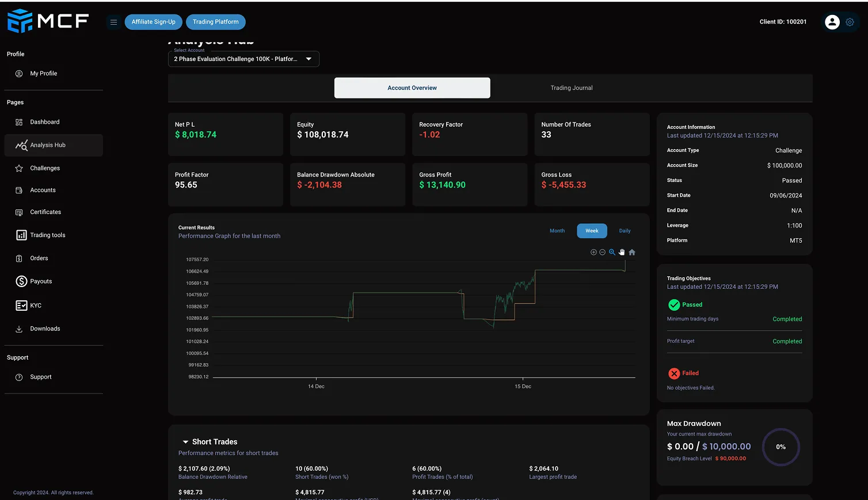Select the magnifier selection zoom tool
Viewport: 868px width, 500px height.
tap(612, 252)
